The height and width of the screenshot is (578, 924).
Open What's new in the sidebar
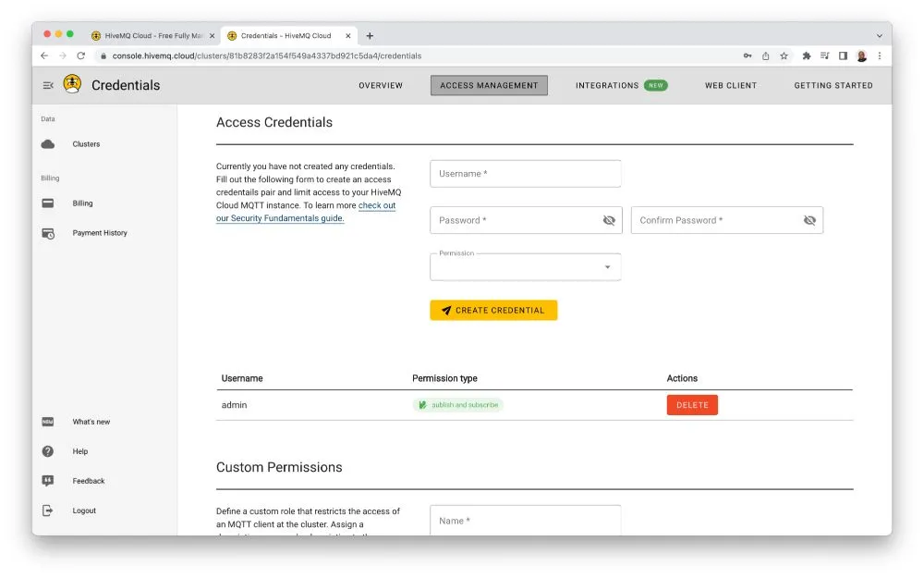pos(91,422)
